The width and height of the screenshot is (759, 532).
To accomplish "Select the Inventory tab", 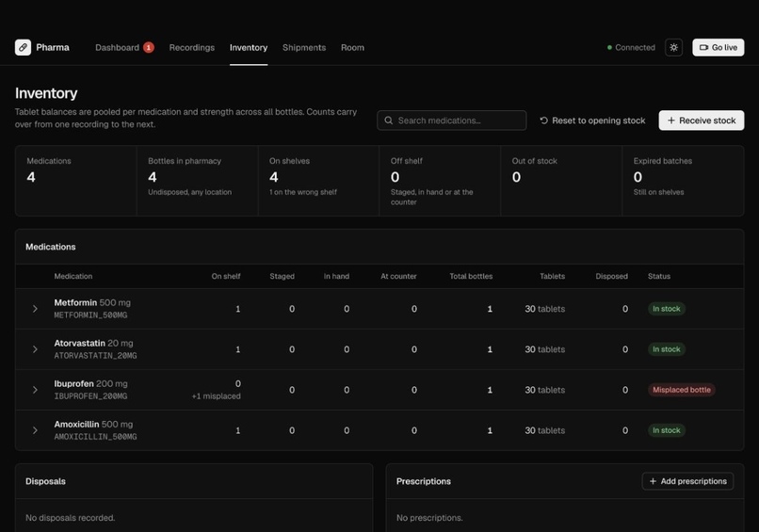I will 249,47.
